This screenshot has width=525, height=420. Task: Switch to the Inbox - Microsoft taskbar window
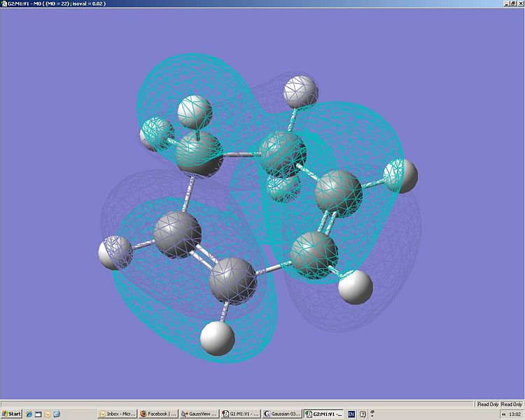tap(118, 414)
